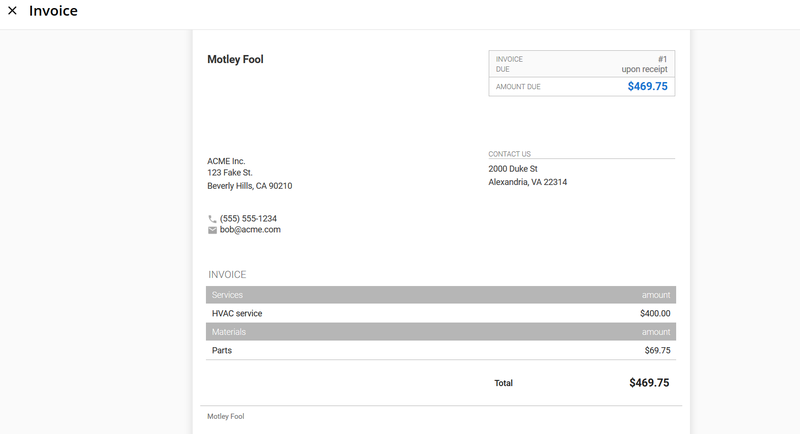Click the Materials header row label
The height and width of the screenshot is (434, 800).
[x=229, y=332]
